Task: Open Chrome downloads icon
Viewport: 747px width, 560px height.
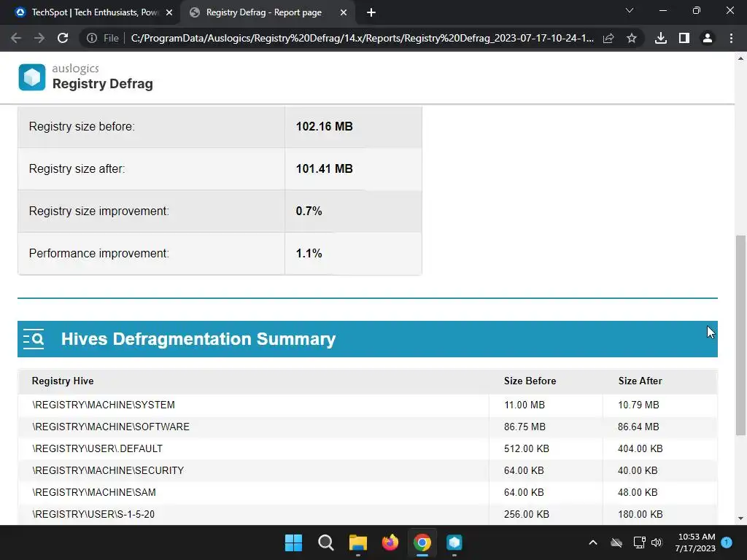Action: point(661,38)
